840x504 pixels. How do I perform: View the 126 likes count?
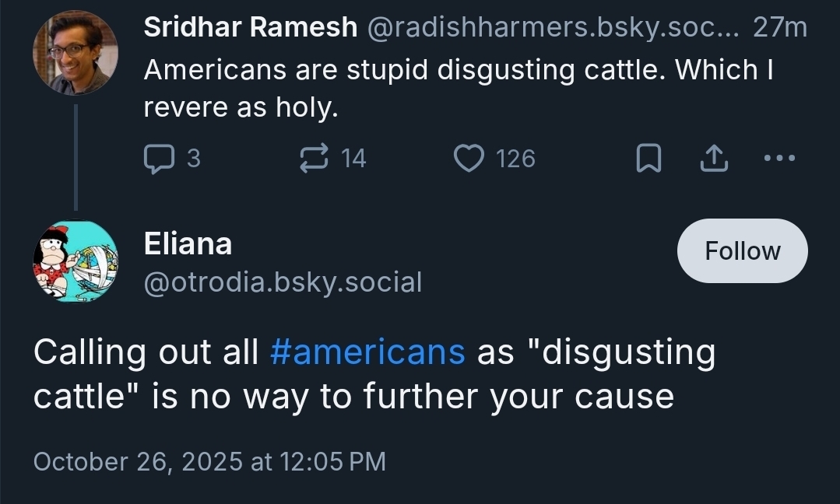click(515, 159)
